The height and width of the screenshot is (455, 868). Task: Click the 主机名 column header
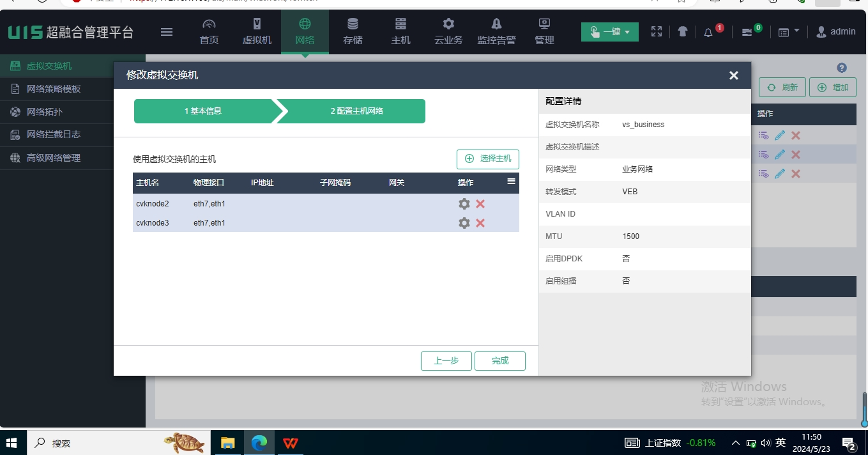pos(148,183)
